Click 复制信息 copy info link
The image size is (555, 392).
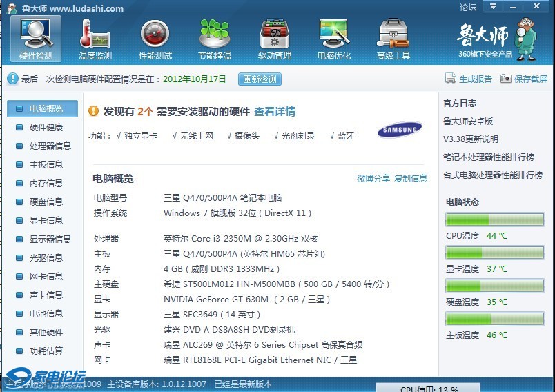(x=411, y=178)
